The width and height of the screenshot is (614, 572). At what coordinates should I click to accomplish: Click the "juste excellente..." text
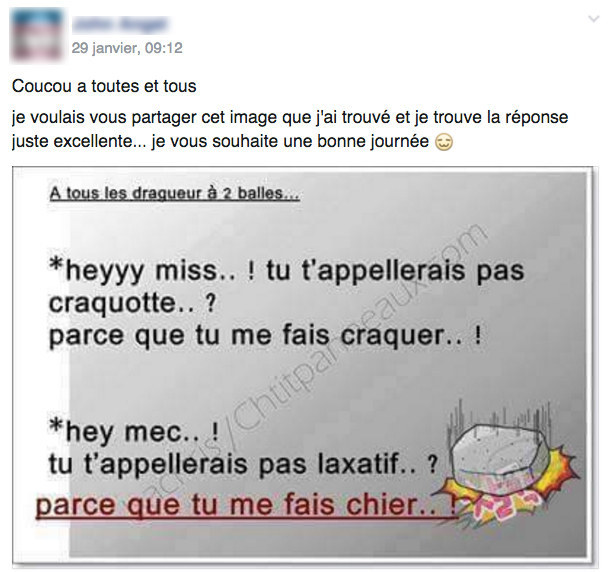coord(79,141)
